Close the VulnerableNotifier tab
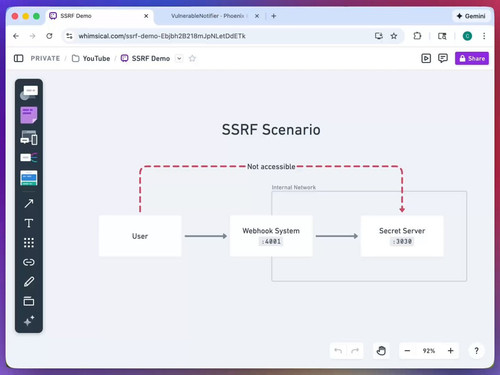Screen dimensions: 500x375 click(x=257, y=16)
